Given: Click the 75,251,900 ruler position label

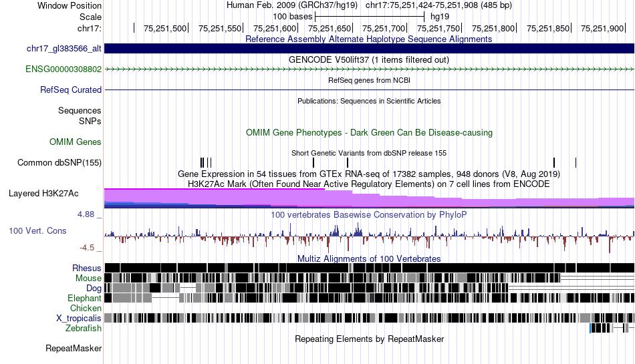Looking at the screenshot, I should [602, 28].
